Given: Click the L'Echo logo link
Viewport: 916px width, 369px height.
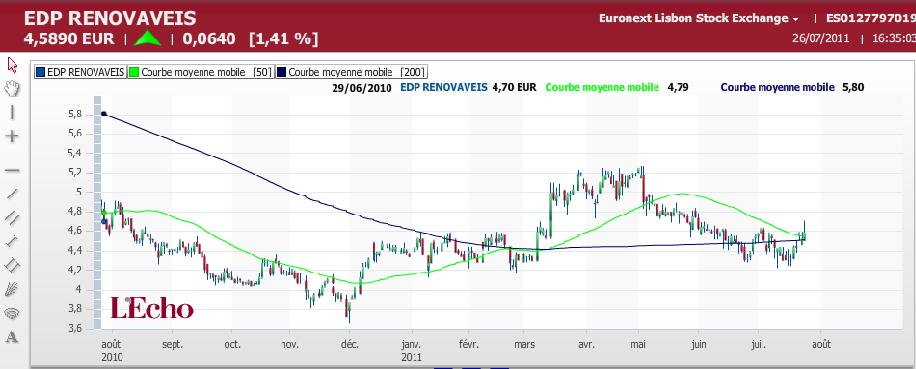Looking at the screenshot, I should point(152,308).
